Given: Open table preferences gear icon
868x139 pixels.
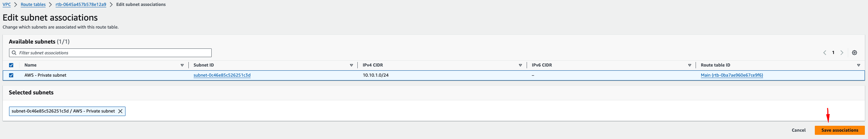Looking at the screenshot, I should pos(854,53).
